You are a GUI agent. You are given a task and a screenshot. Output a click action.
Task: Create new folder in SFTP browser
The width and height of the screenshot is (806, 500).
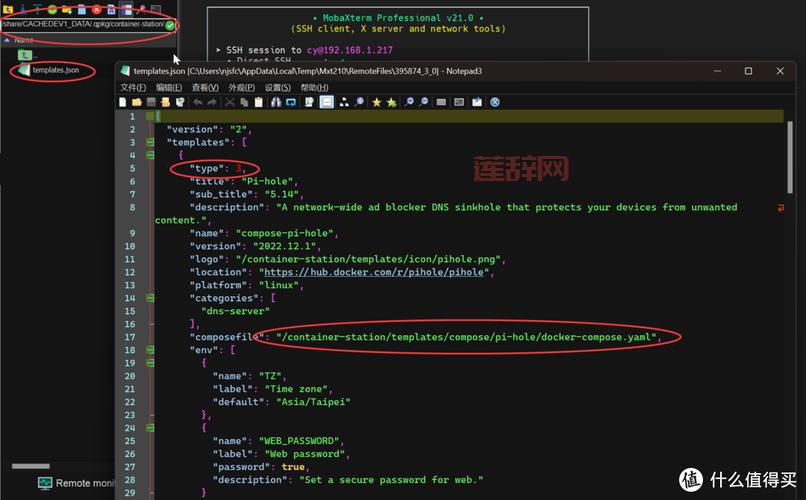coord(66,10)
